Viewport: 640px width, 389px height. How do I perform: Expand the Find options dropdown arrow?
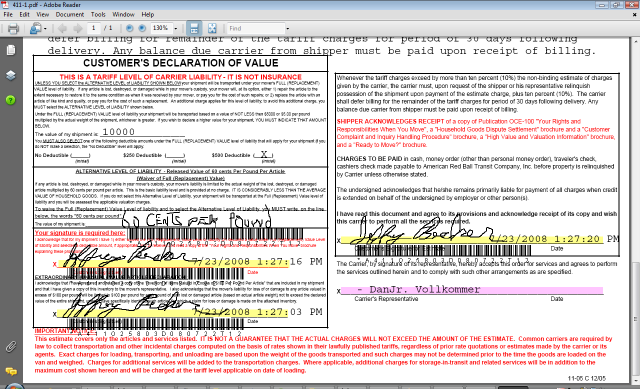[x=287, y=29]
